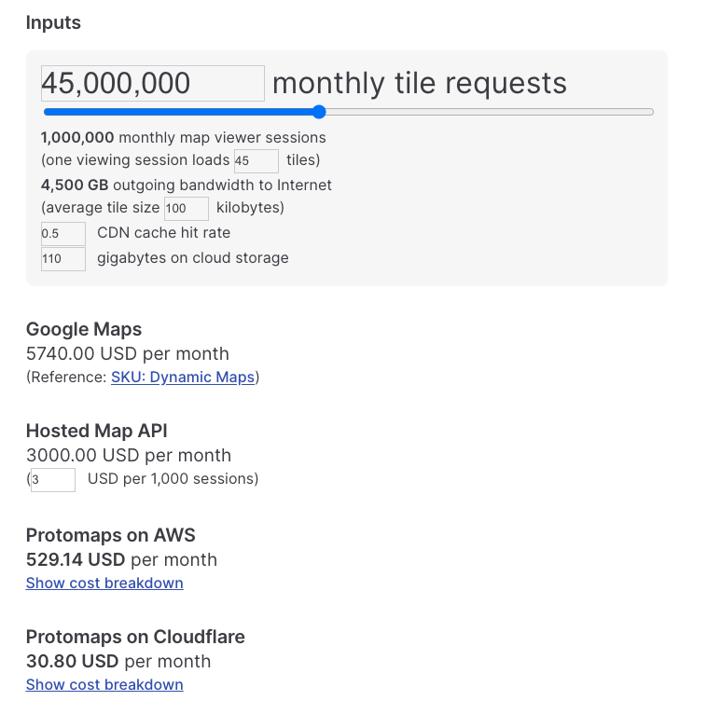Screen dimensions: 707x728
Task: Show cost breakdown for Protomaps on AWS
Action: [x=104, y=584]
